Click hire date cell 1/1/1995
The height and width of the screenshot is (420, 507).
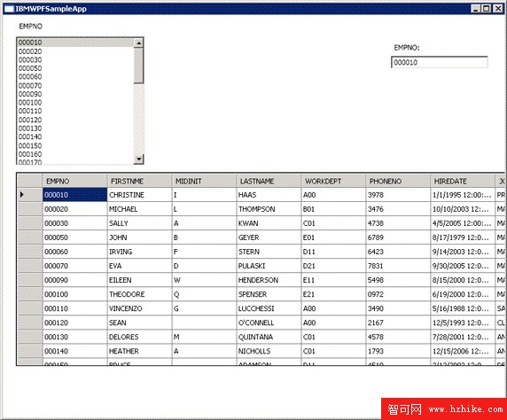[x=463, y=195]
